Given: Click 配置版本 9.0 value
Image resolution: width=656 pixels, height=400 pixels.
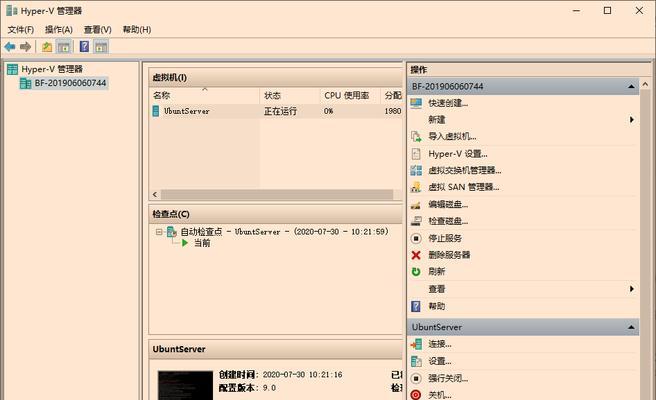Looking at the screenshot, I should 269,388.
